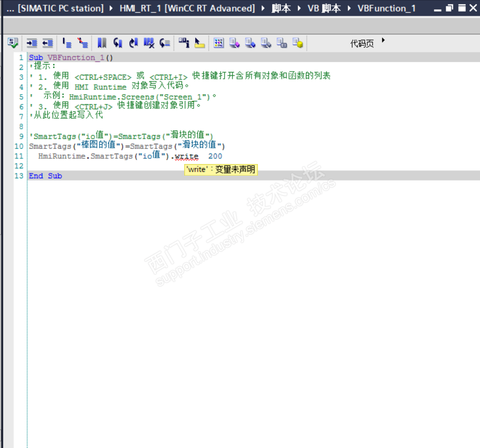The height and width of the screenshot is (448, 480).
Task: Click breadcrumb arrow before VBFunction_1
Action: pos(349,8)
